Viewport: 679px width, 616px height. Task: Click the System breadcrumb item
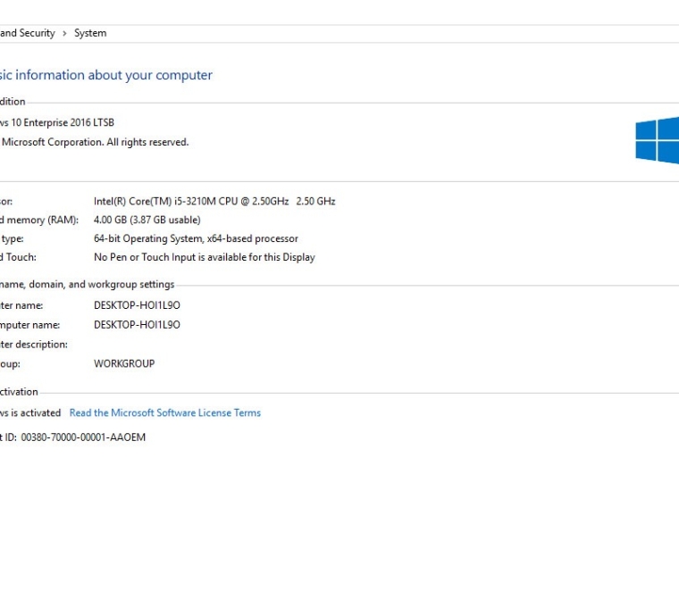[90, 33]
